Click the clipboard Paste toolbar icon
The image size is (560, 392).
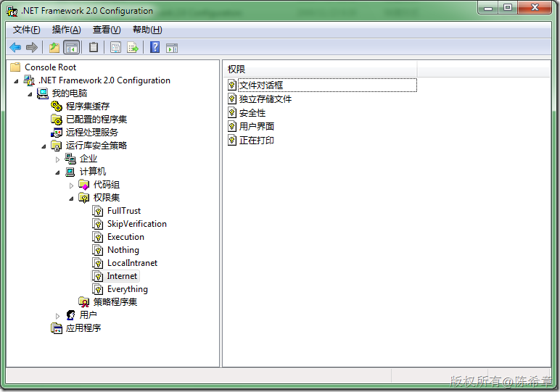click(x=94, y=47)
